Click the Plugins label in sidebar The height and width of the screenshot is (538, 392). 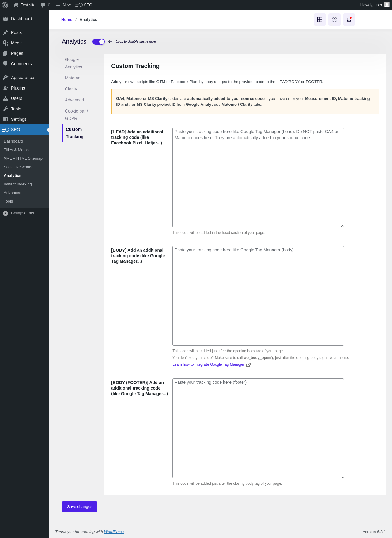18,88
